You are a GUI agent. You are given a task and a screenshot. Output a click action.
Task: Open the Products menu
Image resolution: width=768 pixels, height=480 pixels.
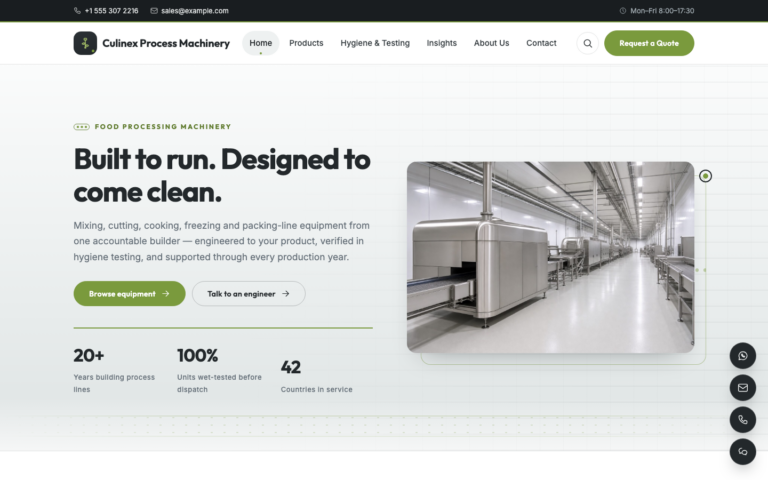[306, 43]
